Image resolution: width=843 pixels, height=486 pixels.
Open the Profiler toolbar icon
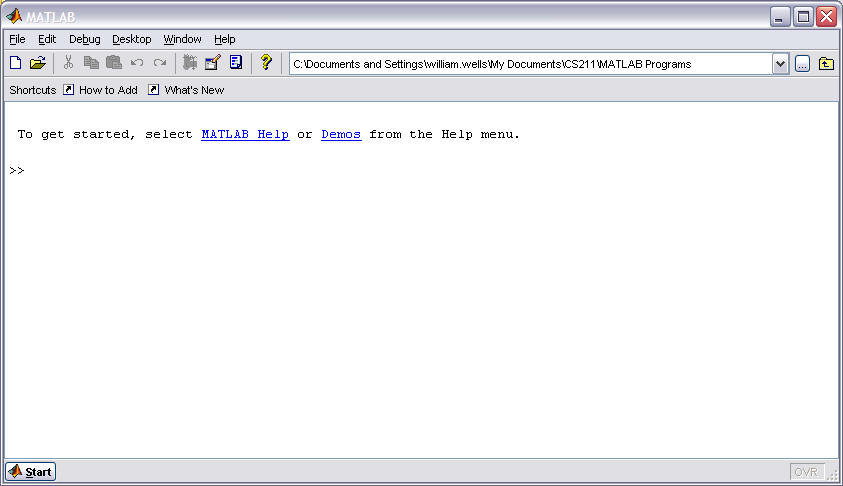click(x=236, y=63)
